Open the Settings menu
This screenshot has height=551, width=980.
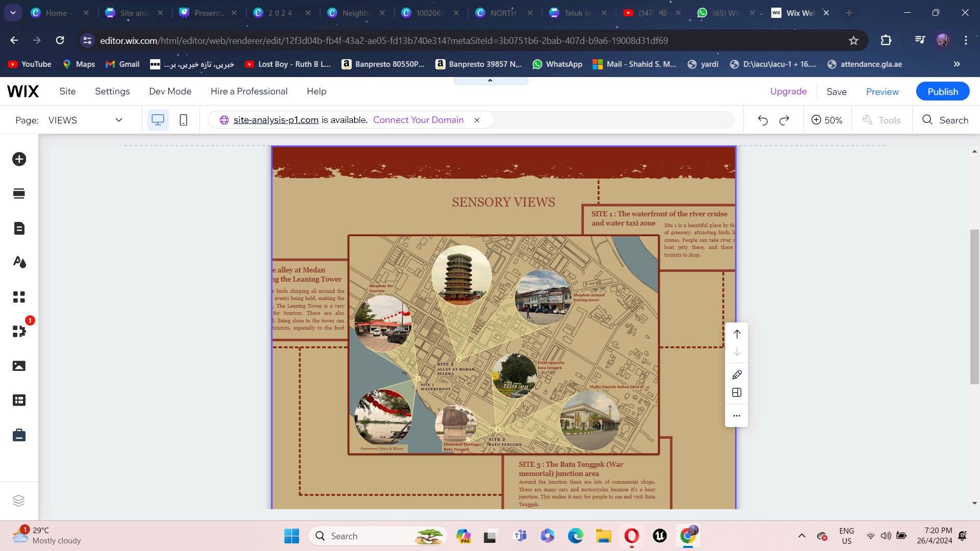[112, 91]
